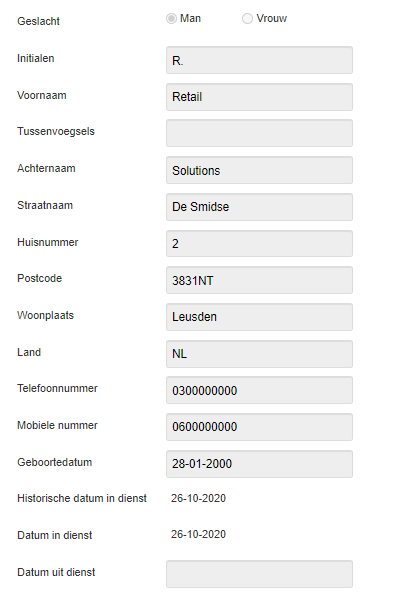Click the Woonplaats field Leusden
Screen dimensions: 397x603
click(259, 317)
